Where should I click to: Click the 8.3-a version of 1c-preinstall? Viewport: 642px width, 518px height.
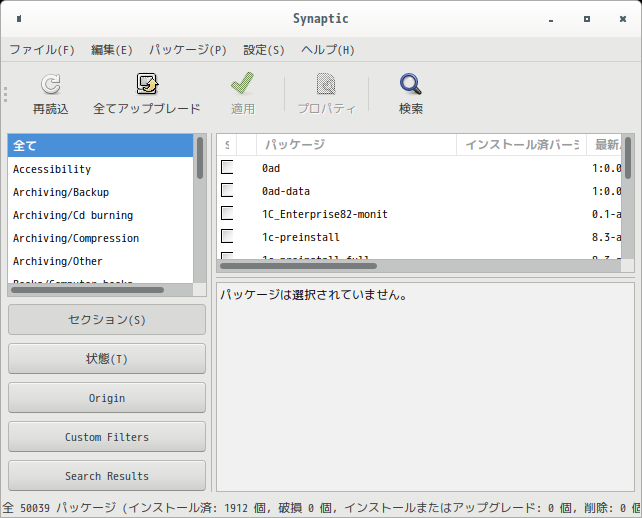click(607, 237)
